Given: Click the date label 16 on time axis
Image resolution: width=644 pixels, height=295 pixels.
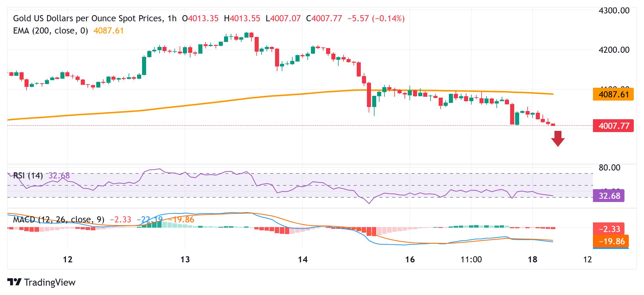Looking at the screenshot, I should 410,259.
